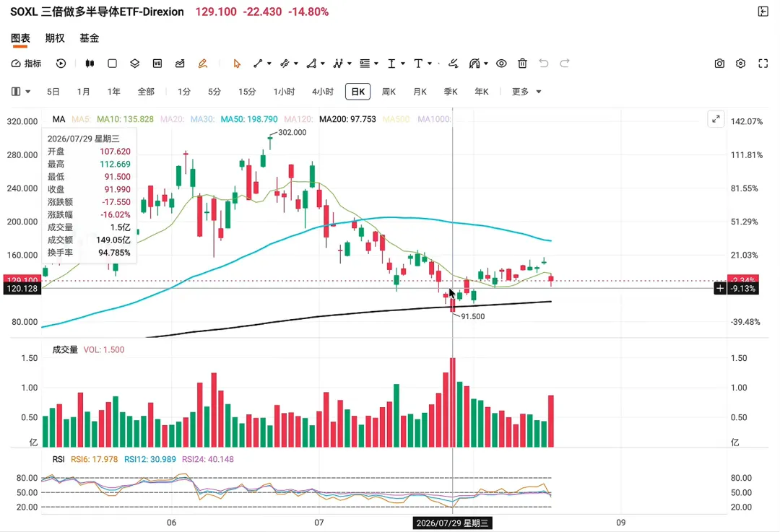Delete drawings with the trash can icon
This screenshot has width=780, height=532.
[522, 63]
